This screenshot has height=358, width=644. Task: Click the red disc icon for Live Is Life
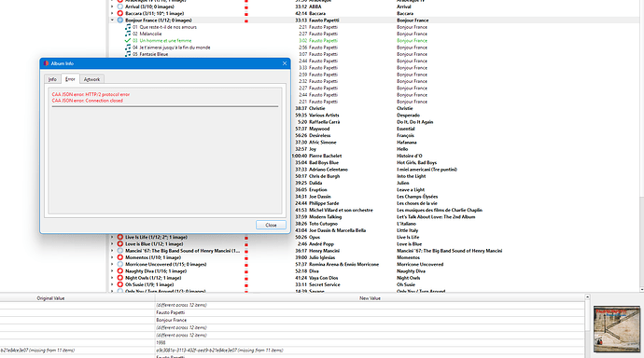(x=120, y=237)
